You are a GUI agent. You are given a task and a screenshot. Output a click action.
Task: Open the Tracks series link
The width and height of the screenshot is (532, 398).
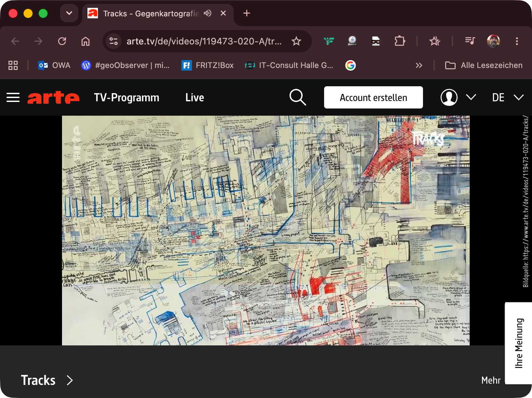pyautogui.click(x=47, y=380)
